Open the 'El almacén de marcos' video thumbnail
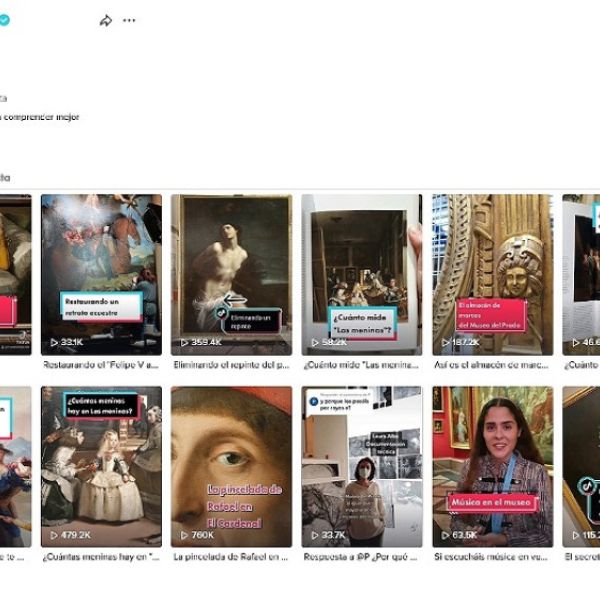600x600 pixels. pyautogui.click(x=492, y=275)
